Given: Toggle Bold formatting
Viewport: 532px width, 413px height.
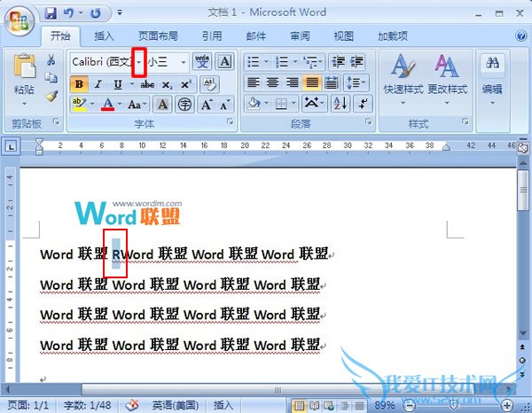Looking at the screenshot, I should [x=79, y=84].
